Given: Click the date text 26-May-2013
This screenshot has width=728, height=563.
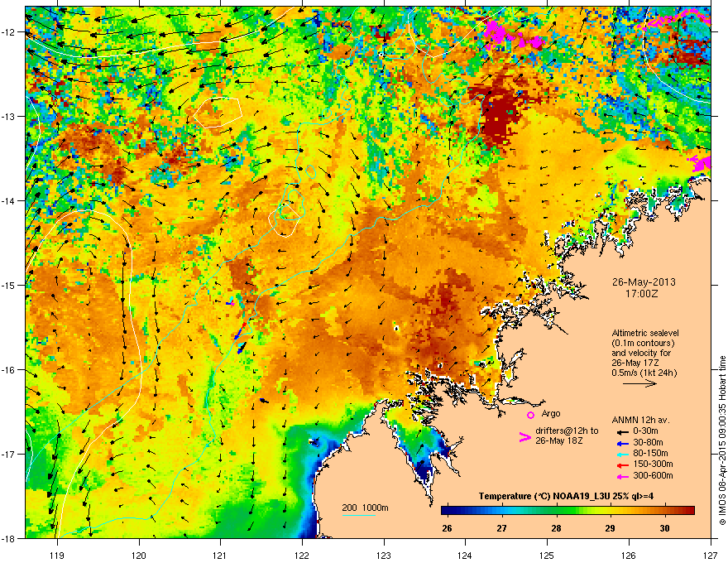Looking at the screenshot, I should tap(644, 282).
